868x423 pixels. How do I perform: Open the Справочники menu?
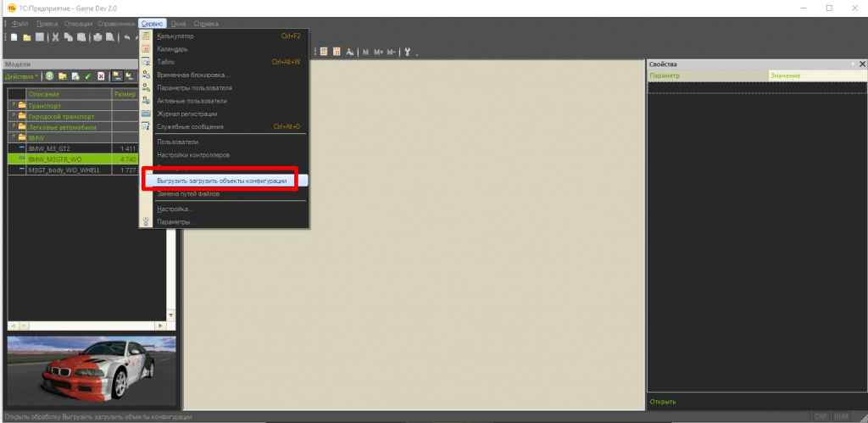116,24
